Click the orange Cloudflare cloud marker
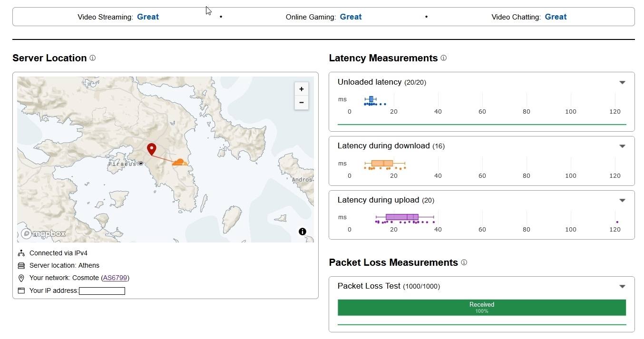Screen dimensions: 644x339 click(x=179, y=162)
